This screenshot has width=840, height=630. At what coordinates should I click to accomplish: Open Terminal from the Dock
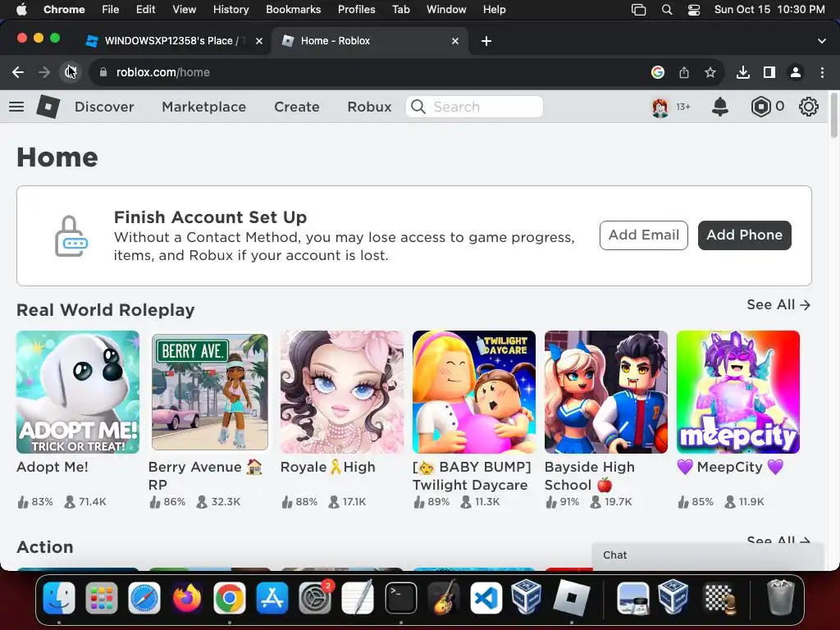pos(400,598)
